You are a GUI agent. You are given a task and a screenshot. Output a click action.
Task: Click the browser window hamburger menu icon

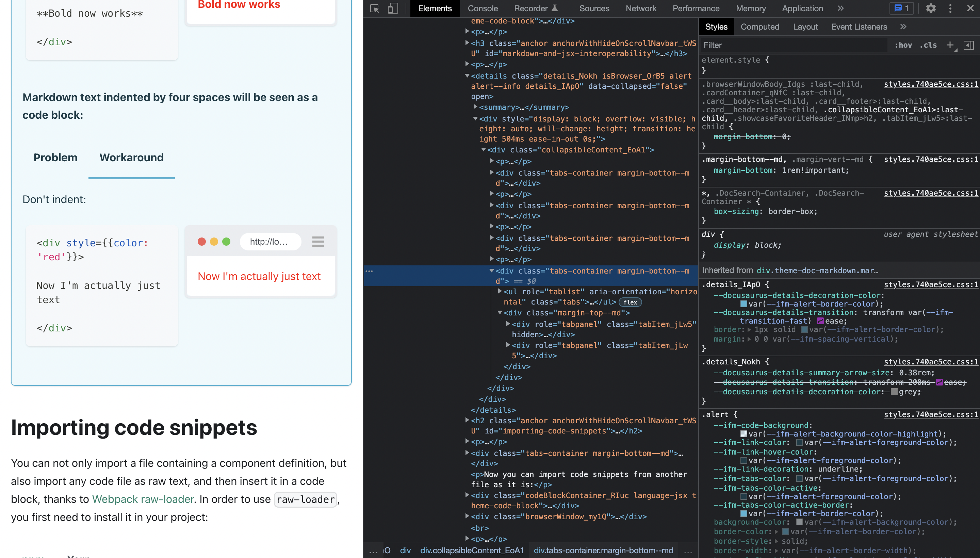[x=318, y=242]
